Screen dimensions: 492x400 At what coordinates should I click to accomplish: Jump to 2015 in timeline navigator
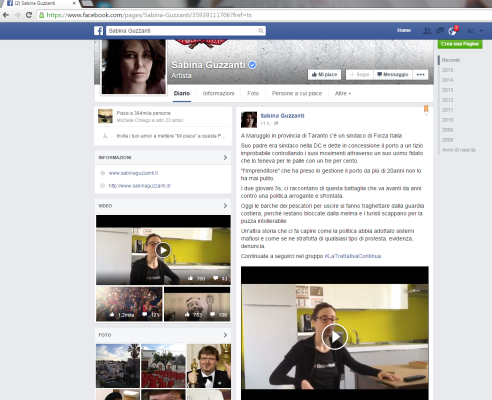pos(447,70)
